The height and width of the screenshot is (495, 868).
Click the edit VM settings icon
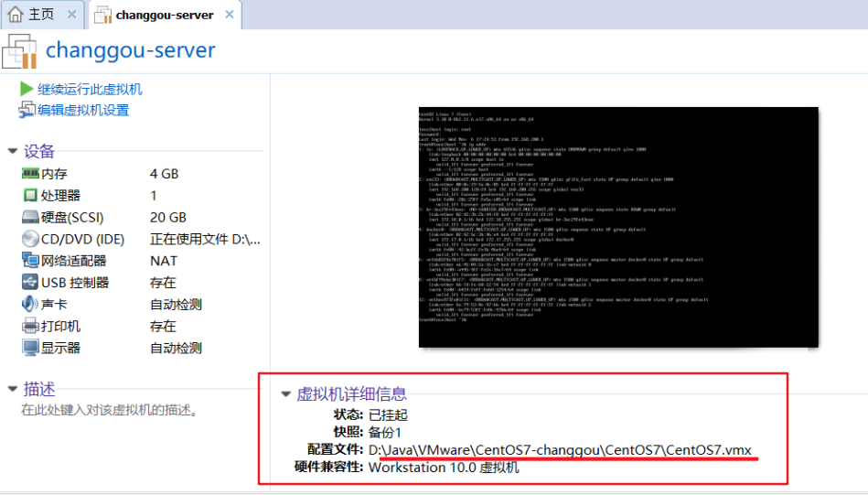[27, 110]
